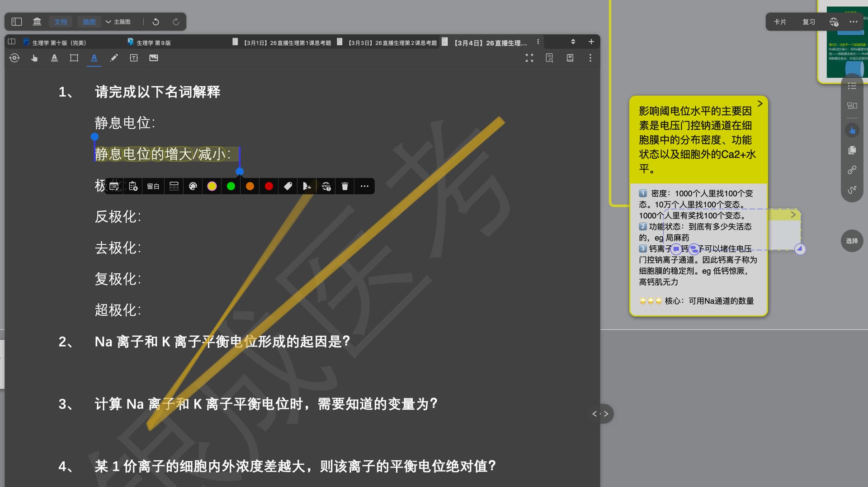Click the web lookup icon in popup
The image size is (868, 487).
[x=326, y=186]
